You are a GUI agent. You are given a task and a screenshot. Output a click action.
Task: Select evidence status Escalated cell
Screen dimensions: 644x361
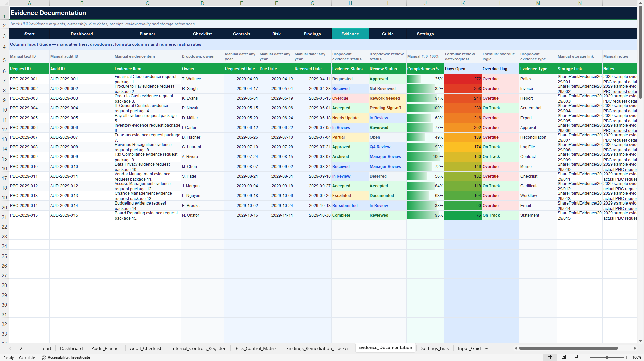(350, 196)
